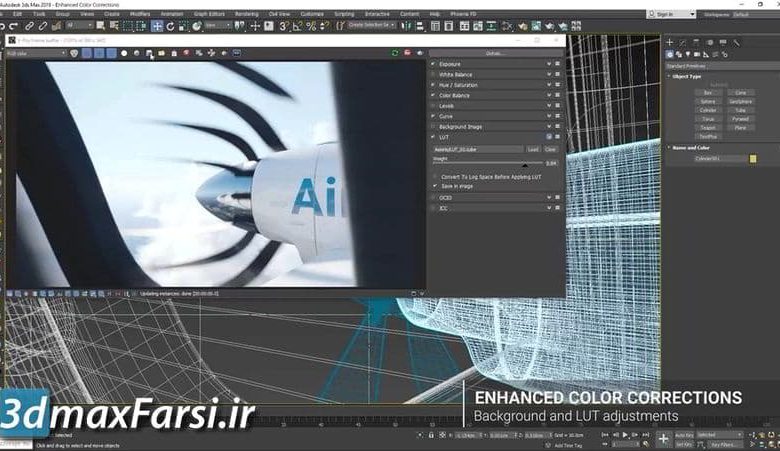Open the Graph Editors menu
The image size is (780, 451).
(x=209, y=14)
